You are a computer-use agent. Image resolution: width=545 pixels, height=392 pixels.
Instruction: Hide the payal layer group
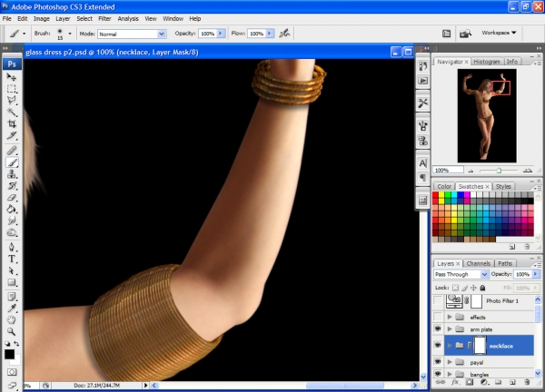tap(438, 362)
